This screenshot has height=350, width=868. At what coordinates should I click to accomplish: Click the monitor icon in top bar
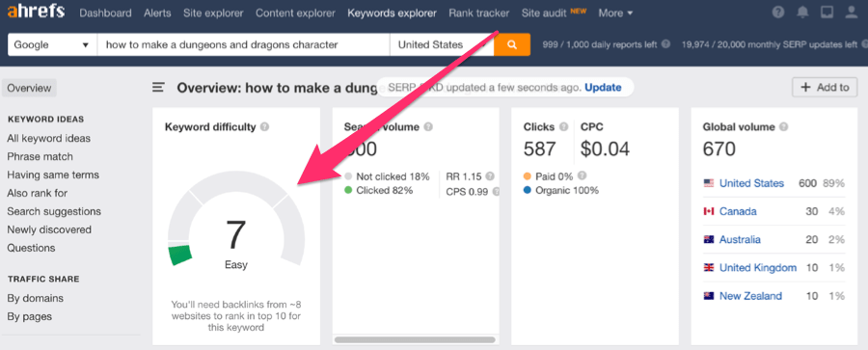pos(827,13)
